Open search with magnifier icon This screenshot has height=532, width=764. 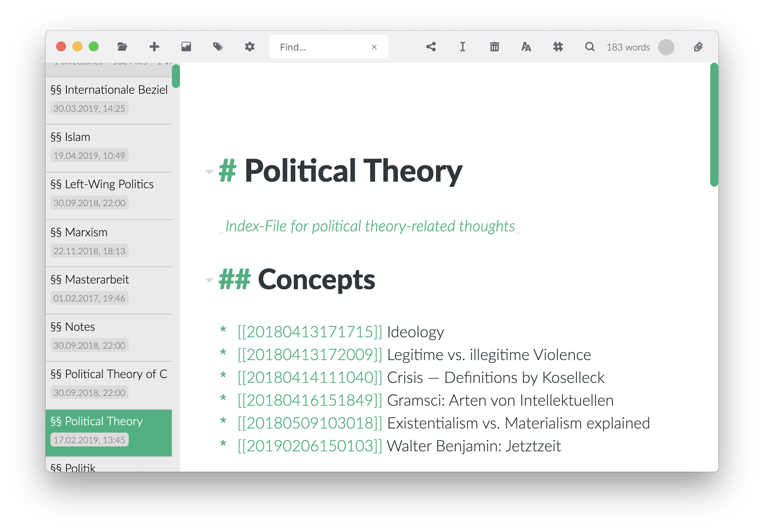(590, 47)
